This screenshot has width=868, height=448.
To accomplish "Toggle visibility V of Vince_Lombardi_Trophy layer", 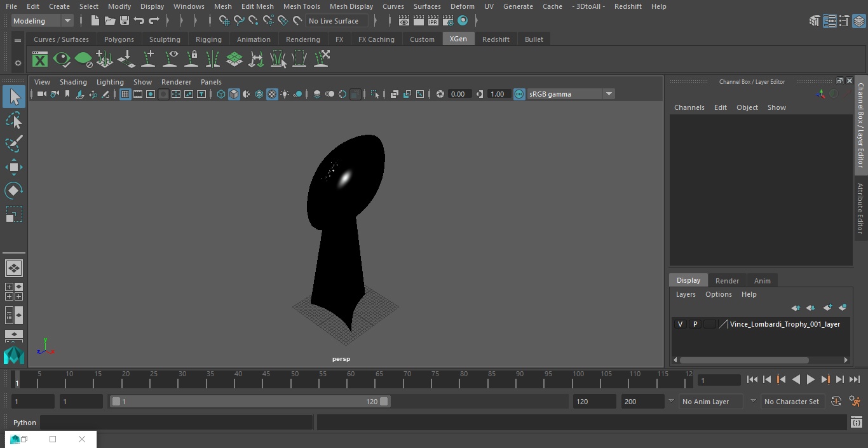I will pos(680,324).
